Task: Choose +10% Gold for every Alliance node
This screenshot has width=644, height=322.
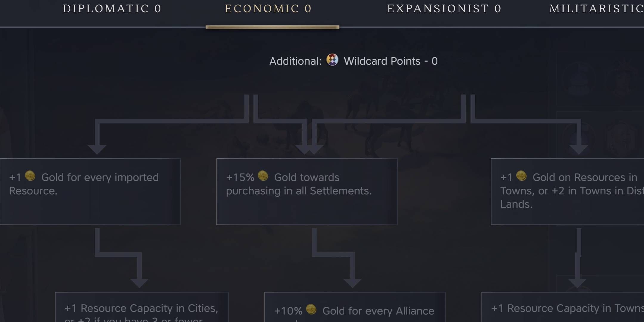Action: [355, 307]
